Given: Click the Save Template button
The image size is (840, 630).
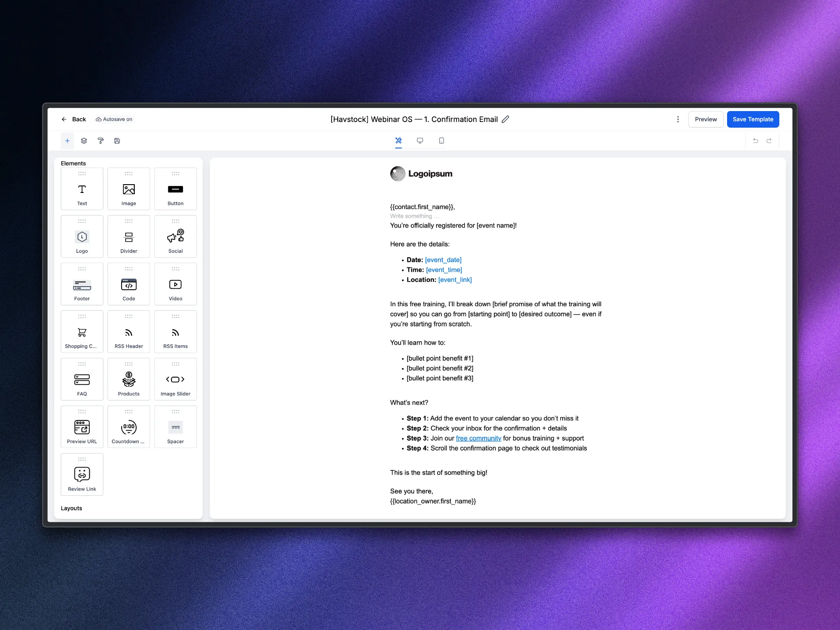Looking at the screenshot, I should (752, 119).
